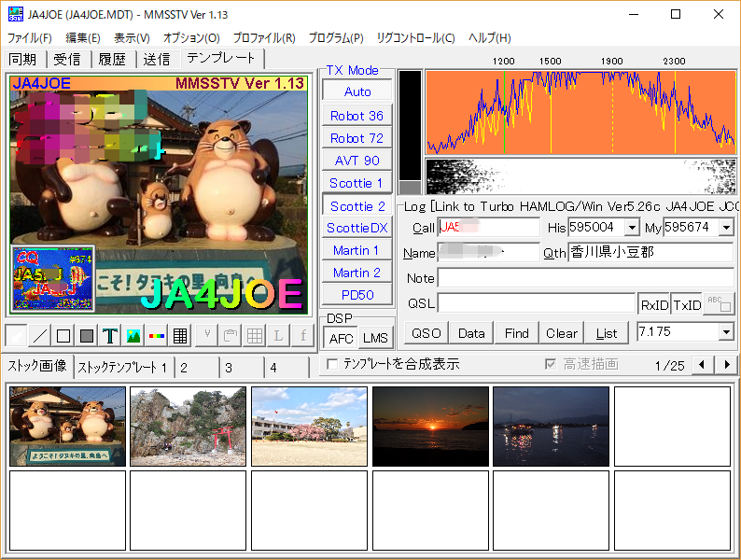The height and width of the screenshot is (560, 741).
Task: Select Robot 36 TX mode
Action: tap(357, 116)
